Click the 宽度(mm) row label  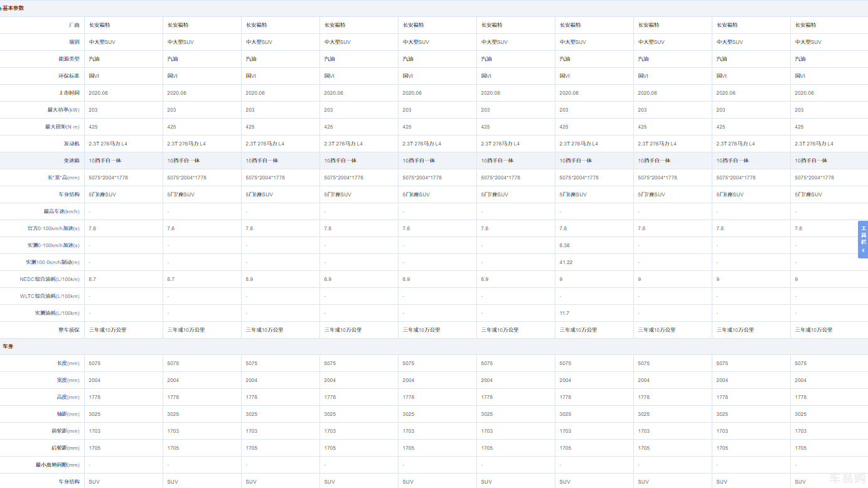click(x=68, y=380)
